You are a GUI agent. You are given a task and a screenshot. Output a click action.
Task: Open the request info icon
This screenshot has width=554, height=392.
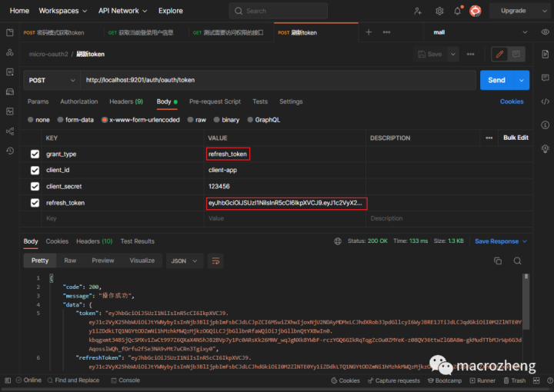pos(546,125)
